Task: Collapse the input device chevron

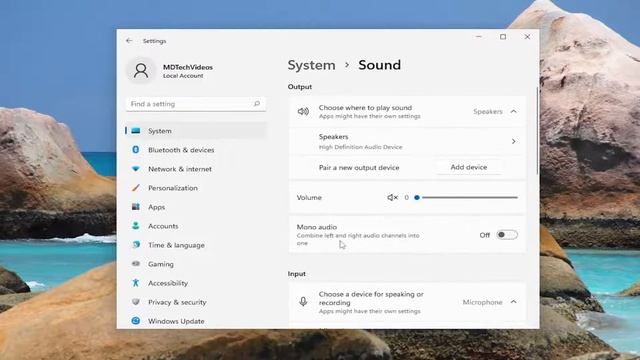Action: (x=513, y=302)
